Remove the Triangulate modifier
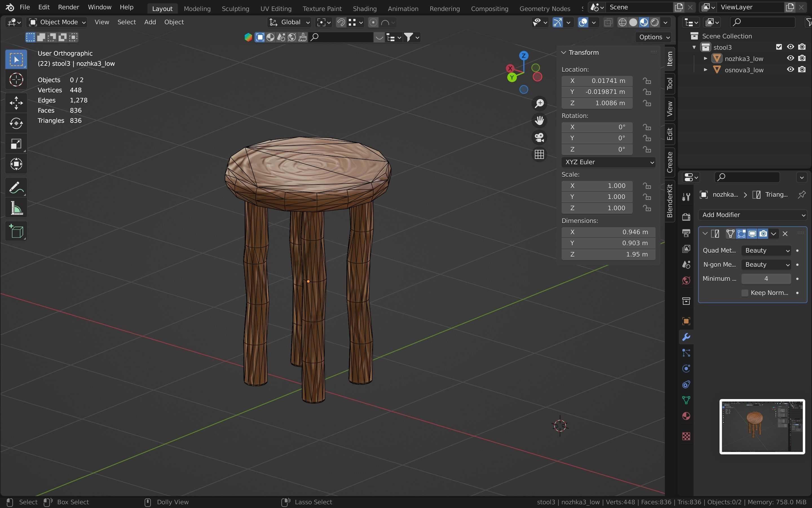812x508 pixels. click(x=785, y=233)
